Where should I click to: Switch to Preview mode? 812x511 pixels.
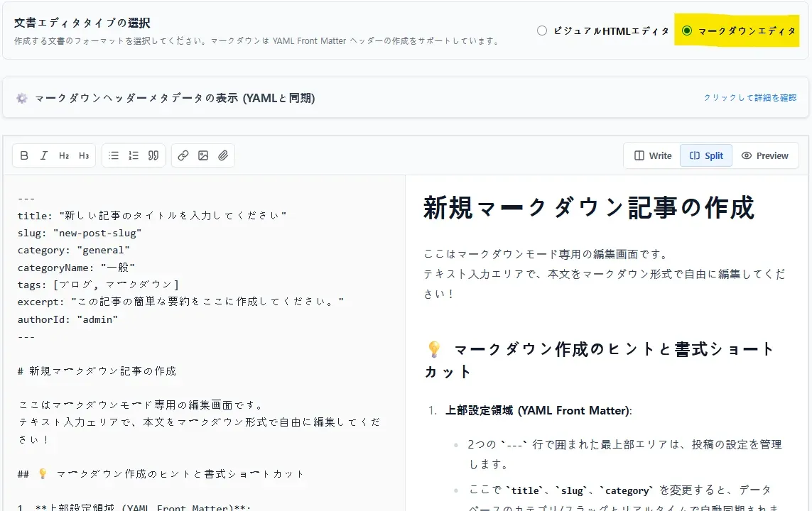pos(765,155)
